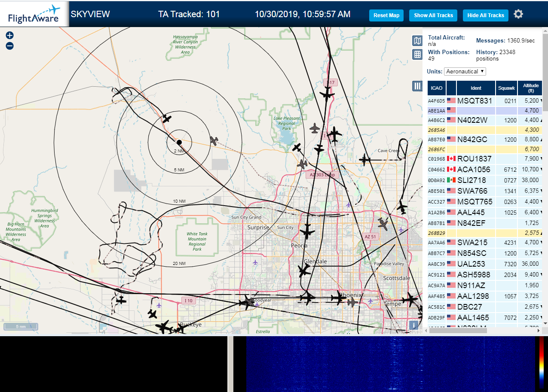Screen dimensions: 548x392
Task: Select the aircraft northwest of the receiver dot
Action: [167, 119]
